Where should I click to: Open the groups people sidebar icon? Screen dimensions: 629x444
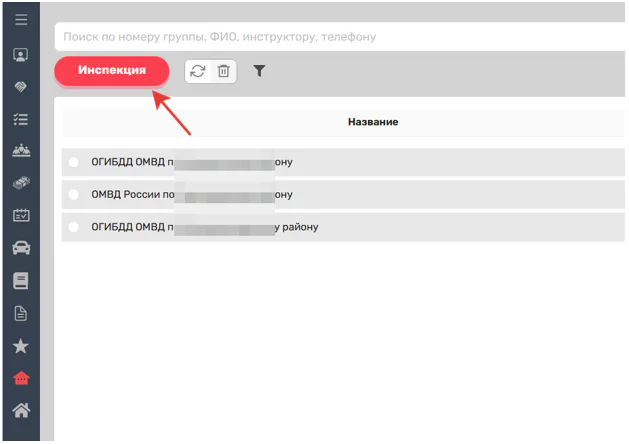pyautogui.click(x=20, y=151)
